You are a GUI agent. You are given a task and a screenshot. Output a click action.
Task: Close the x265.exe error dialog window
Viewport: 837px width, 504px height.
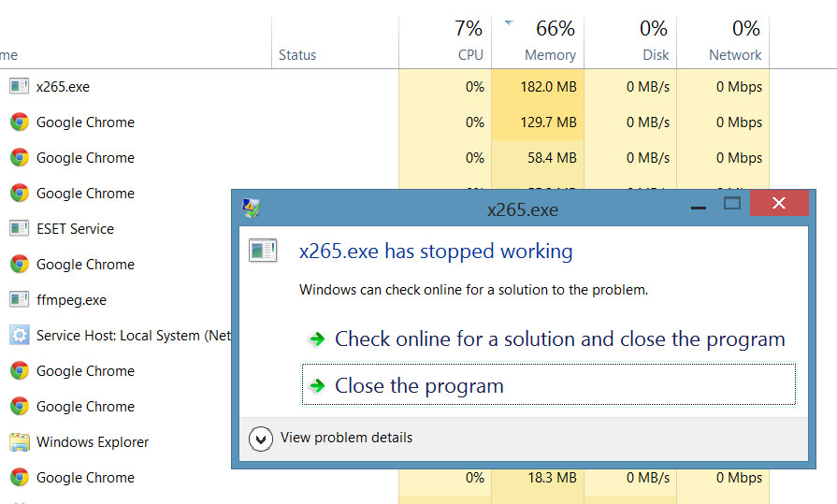coord(779,204)
